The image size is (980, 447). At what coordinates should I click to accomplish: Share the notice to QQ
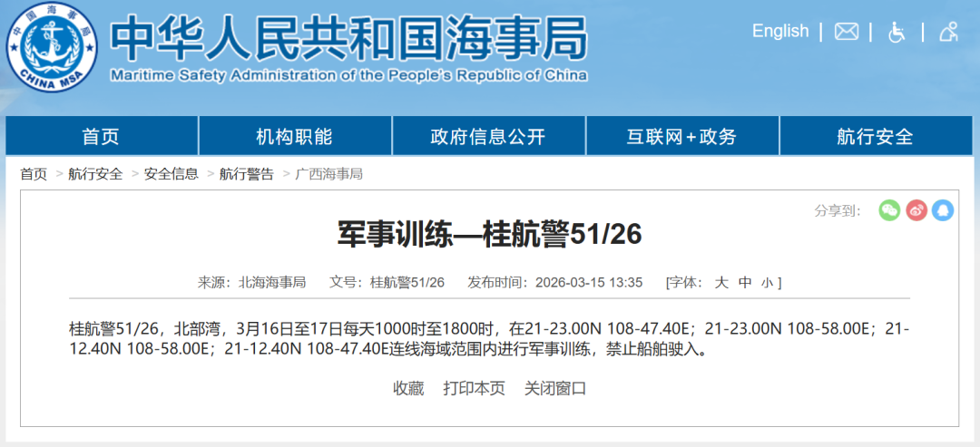coord(943,210)
